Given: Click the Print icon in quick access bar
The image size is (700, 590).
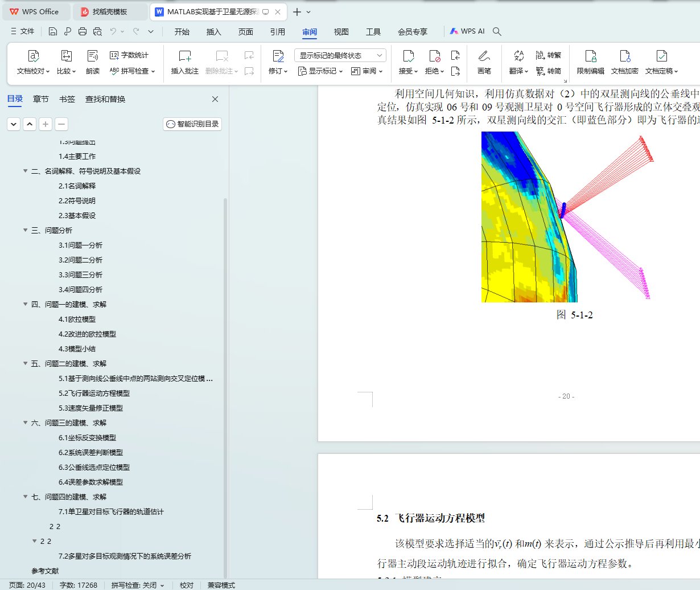Looking at the screenshot, I should coord(83,31).
